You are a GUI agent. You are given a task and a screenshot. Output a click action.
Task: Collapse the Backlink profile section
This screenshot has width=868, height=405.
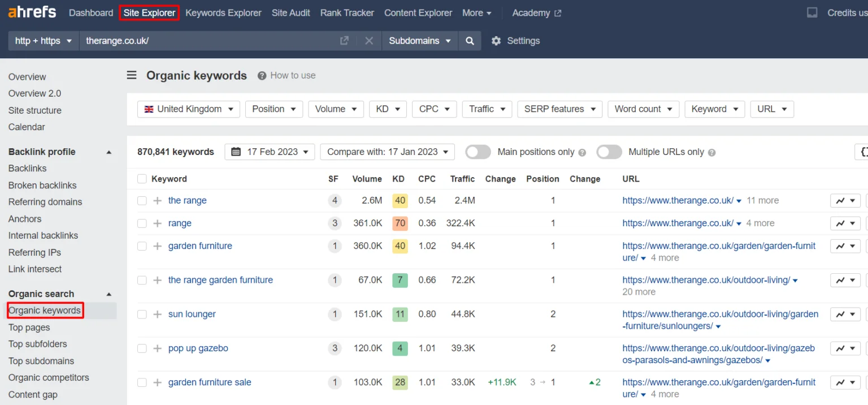(x=109, y=152)
